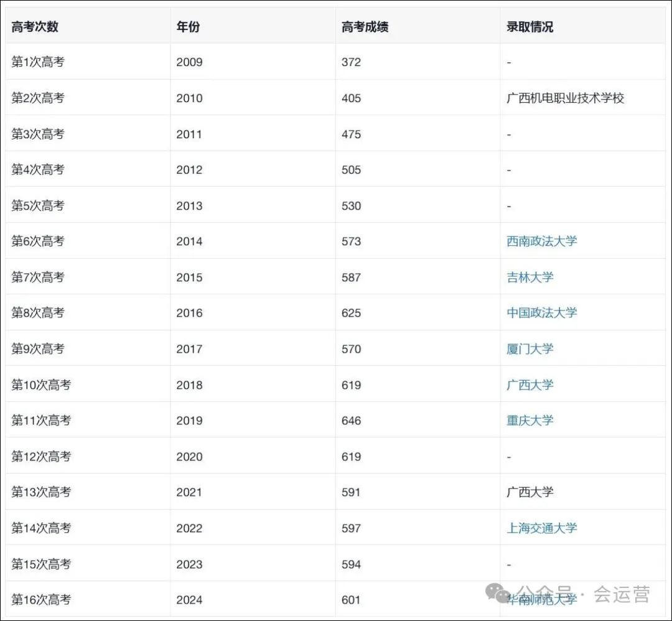Image resolution: width=672 pixels, height=621 pixels.
Task: Click the score 372
Action: click(351, 62)
